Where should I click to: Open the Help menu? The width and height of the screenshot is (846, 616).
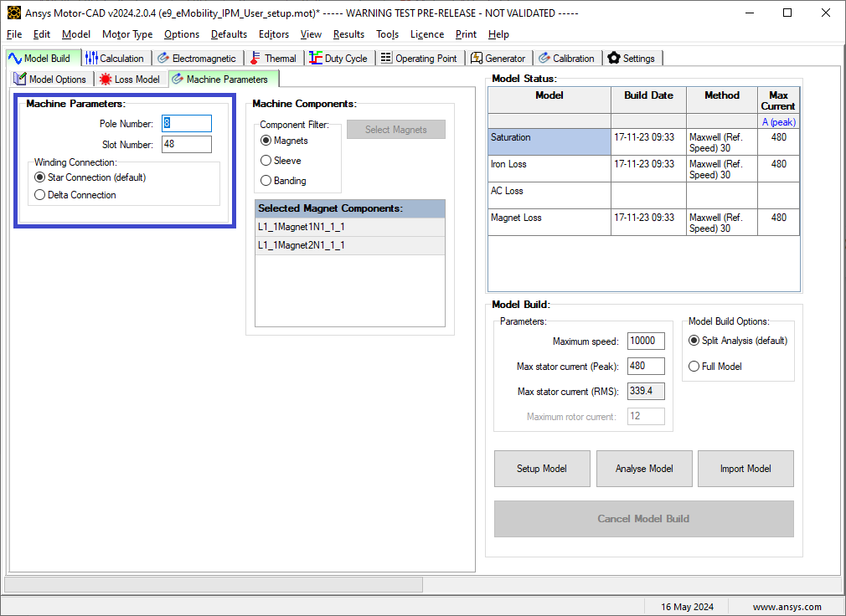point(498,34)
